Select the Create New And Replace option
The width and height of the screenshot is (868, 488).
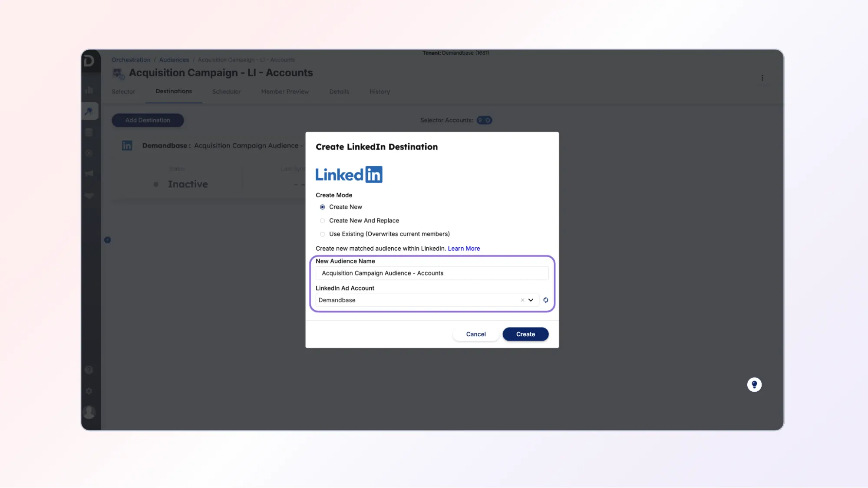point(323,220)
